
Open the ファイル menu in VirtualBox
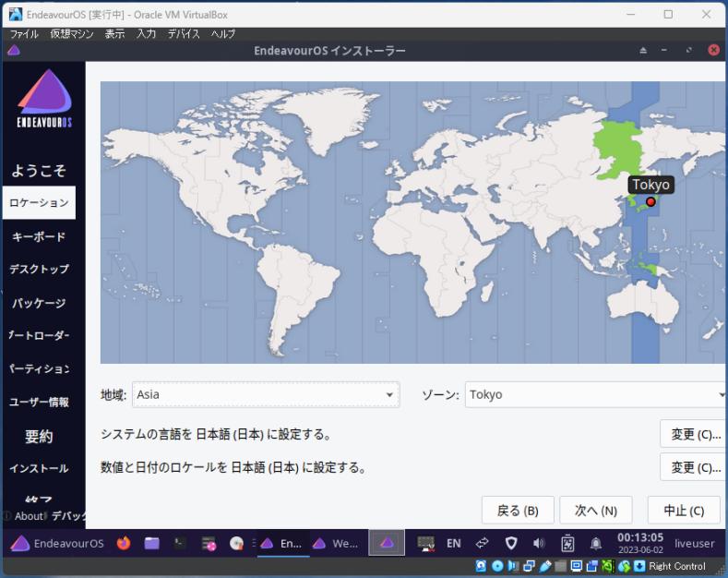(x=24, y=34)
